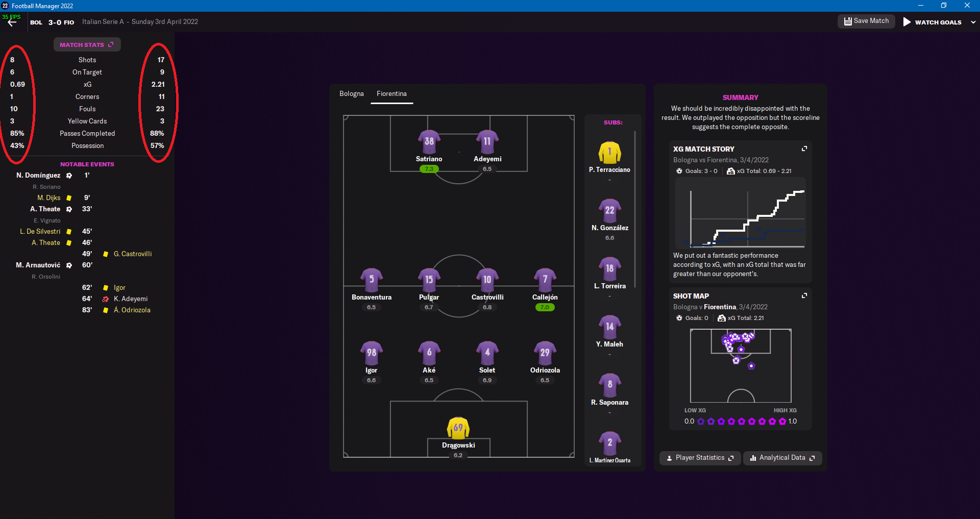Click the xG match story graph
Viewport: 980px width, 519px height.
coord(741,213)
